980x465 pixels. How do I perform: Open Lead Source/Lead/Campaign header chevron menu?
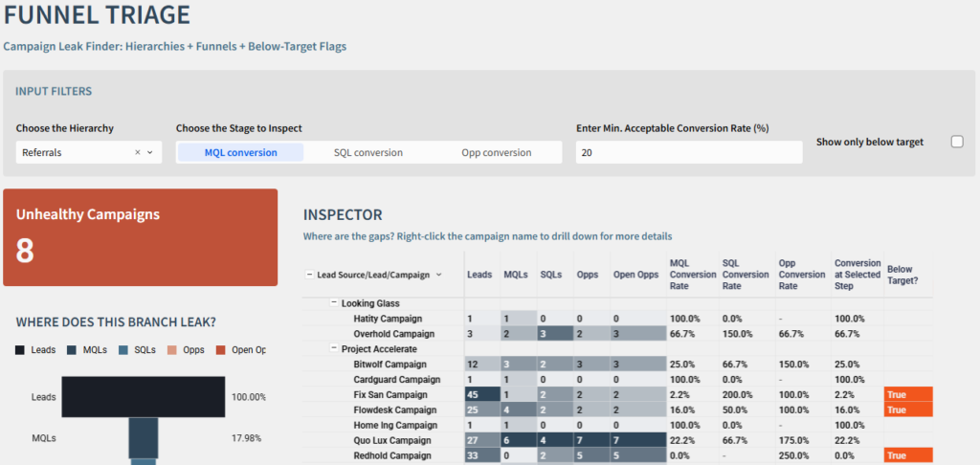coord(438,275)
